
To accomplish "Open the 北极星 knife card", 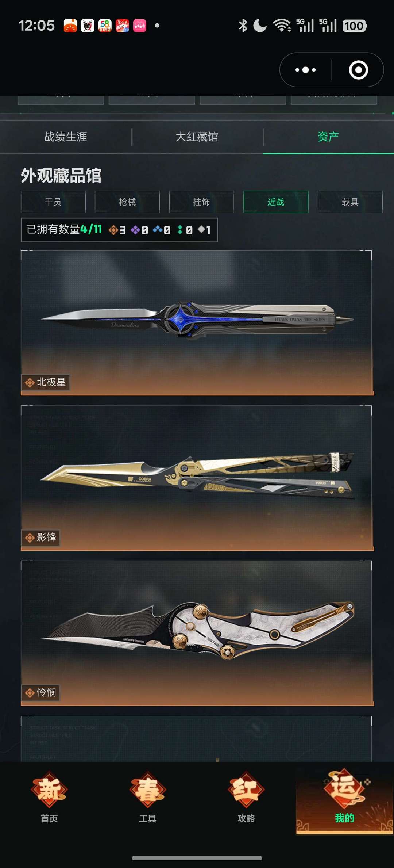I will [197, 323].
